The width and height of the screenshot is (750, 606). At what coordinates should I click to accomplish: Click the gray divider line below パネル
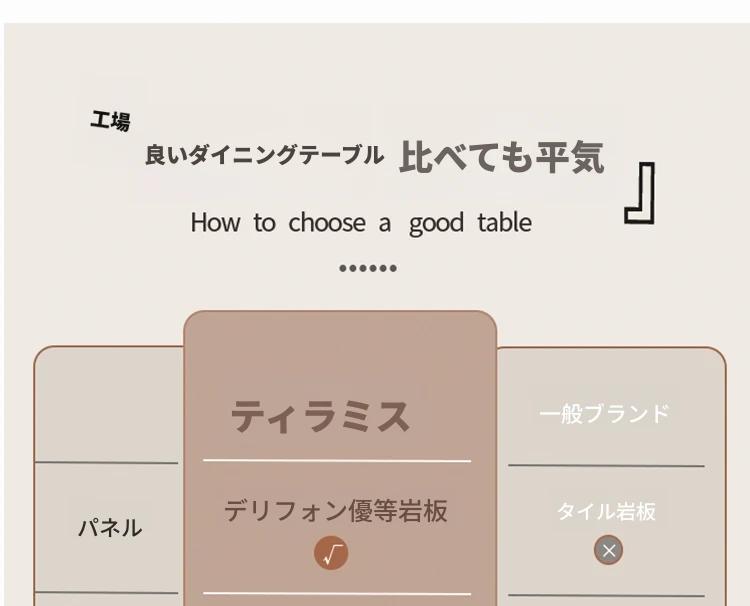107,593
